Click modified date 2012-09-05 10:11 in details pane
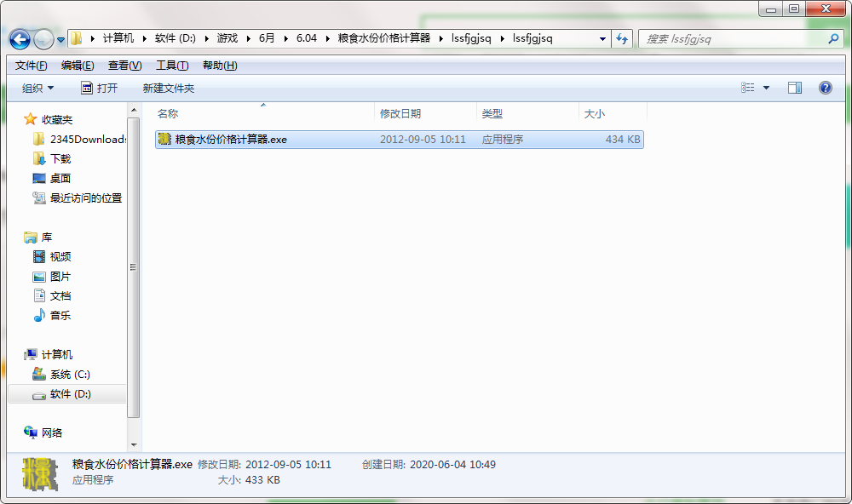The width and height of the screenshot is (852, 504). (x=288, y=465)
